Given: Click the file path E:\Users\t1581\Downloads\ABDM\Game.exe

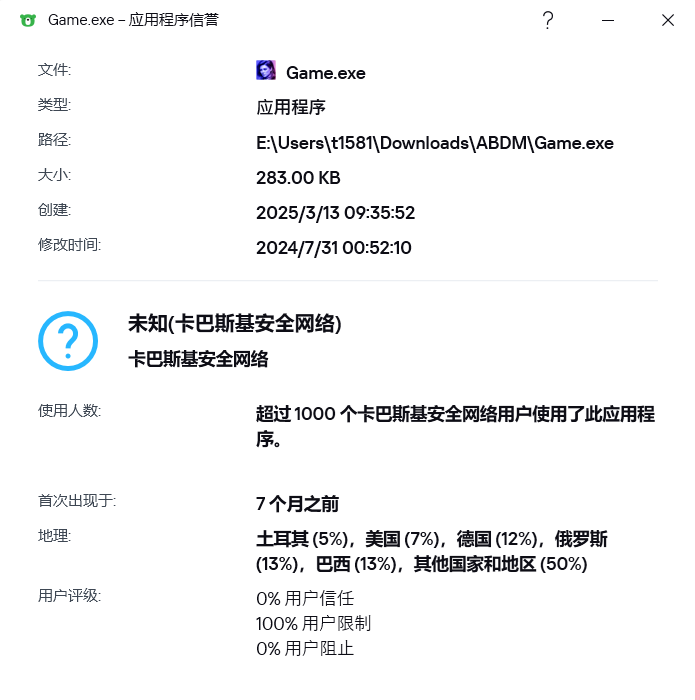Looking at the screenshot, I should (x=435, y=143).
